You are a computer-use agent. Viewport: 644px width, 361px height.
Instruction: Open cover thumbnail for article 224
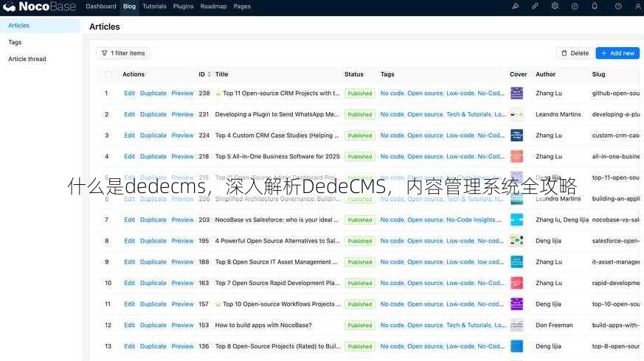tap(516, 136)
